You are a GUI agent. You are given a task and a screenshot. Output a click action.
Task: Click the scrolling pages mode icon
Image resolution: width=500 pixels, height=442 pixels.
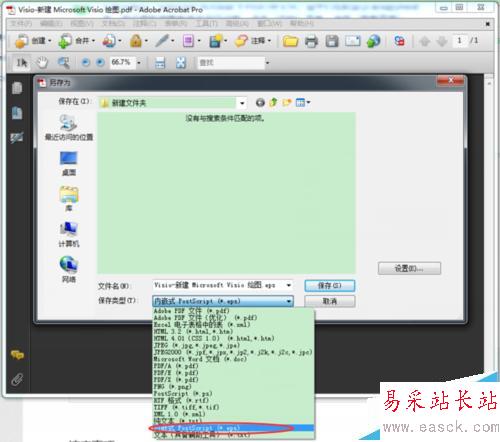tap(160, 63)
